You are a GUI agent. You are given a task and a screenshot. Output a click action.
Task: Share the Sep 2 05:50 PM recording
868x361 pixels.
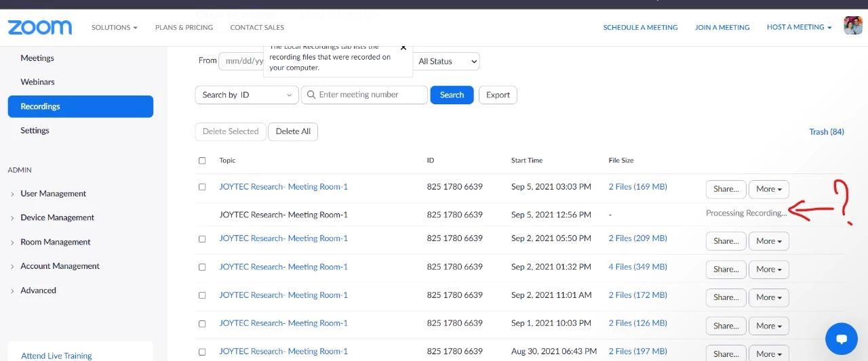coord(726,241)
